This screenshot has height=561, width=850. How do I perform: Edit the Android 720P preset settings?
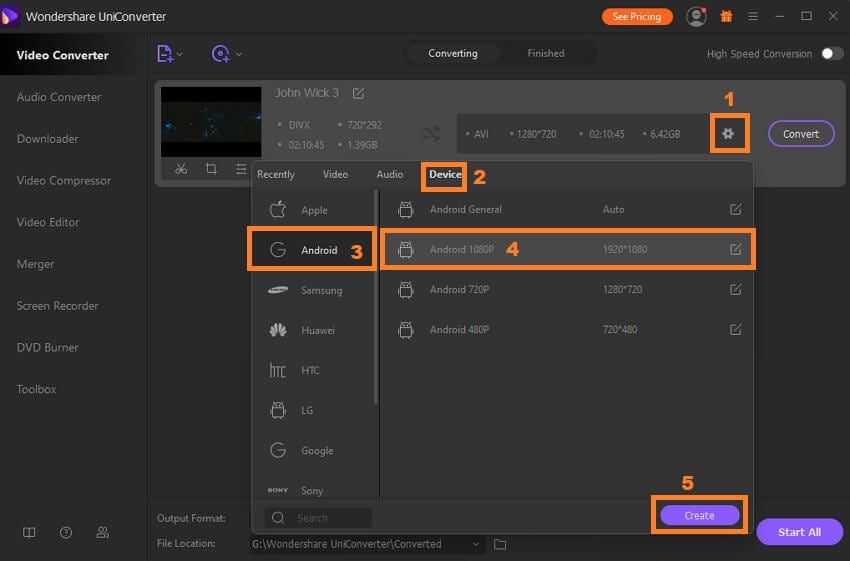tap(736, 289)
